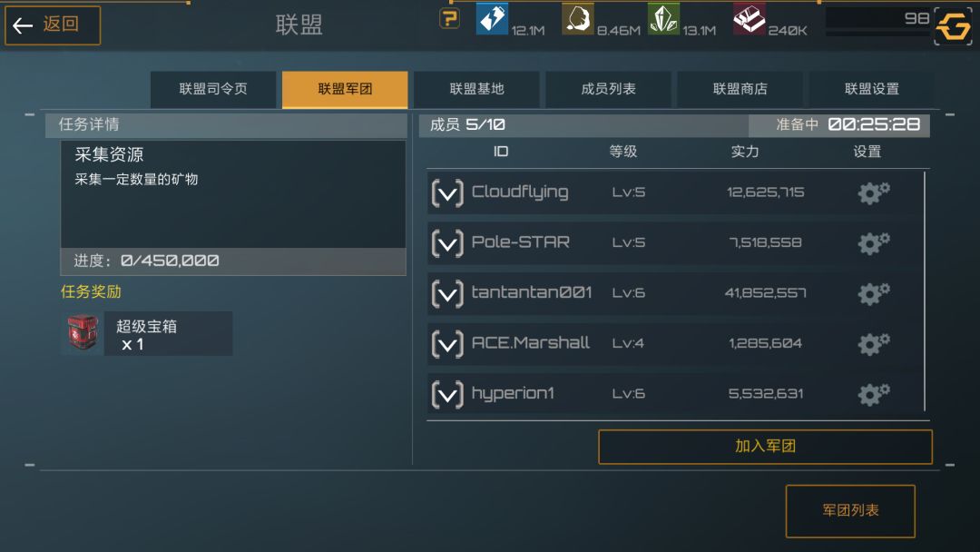Click the member list vertical scrollbar
This screenshot has height=552, width=980.
925,291
